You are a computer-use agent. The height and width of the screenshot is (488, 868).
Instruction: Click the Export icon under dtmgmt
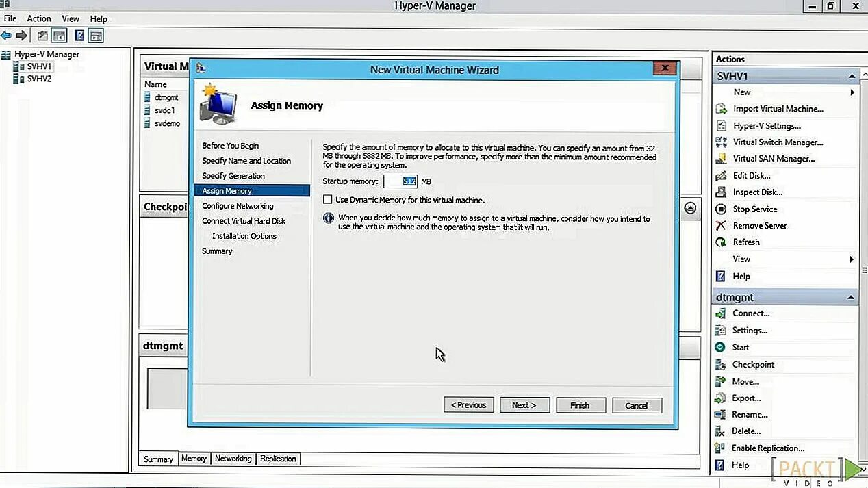click(720, 398)
